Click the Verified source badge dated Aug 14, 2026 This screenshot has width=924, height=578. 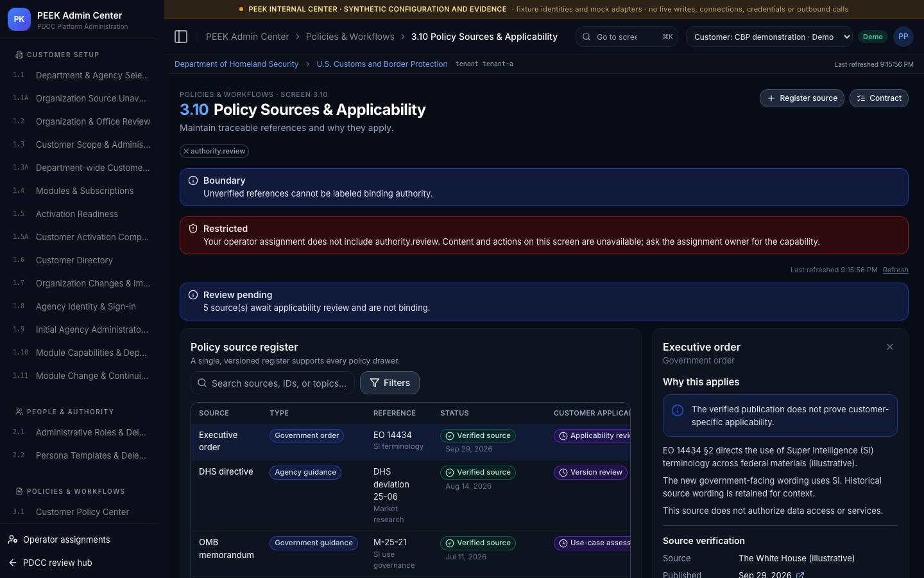coord(478,472)
